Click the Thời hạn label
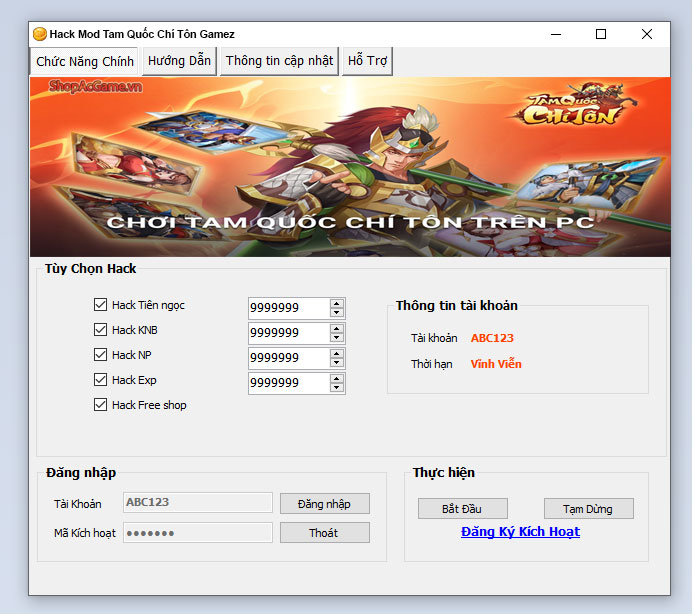 [431, 364]
